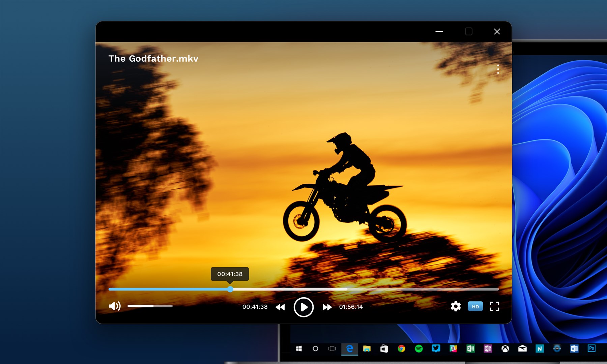
Task: Open player settings gear
Action: [x=456, y=306]
